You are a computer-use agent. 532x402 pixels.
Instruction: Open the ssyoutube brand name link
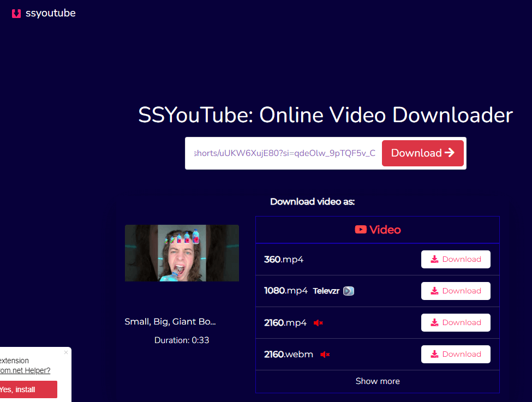(x=50, y=14)
